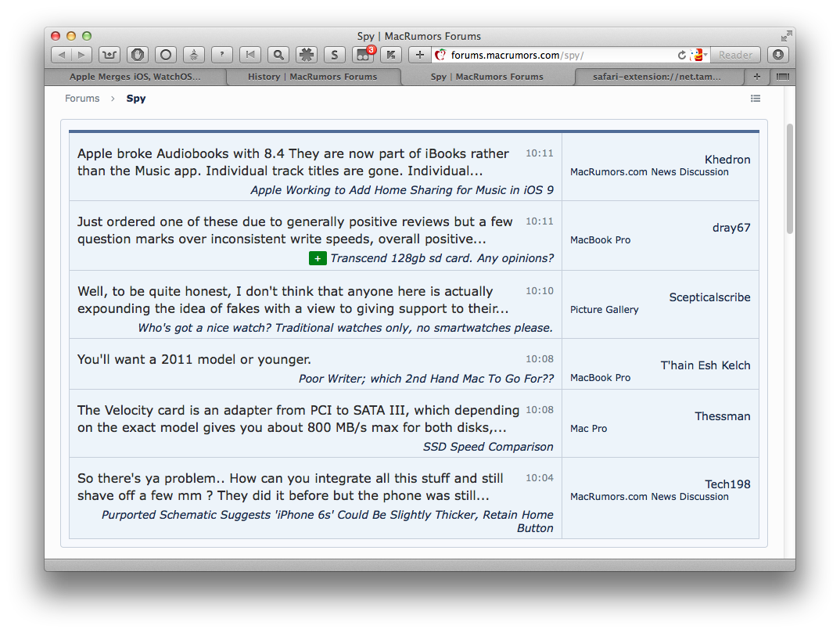Open the Picture Gallery forum link

coord(605,310)
